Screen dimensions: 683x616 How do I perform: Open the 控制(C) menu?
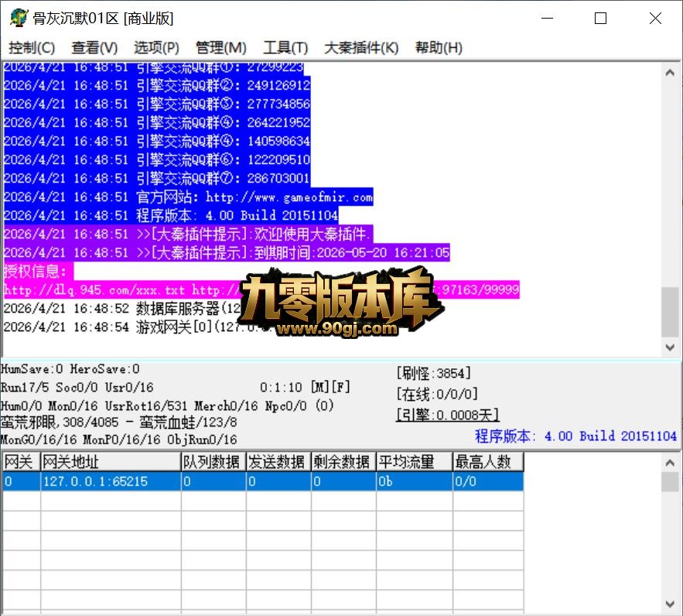point(32,47)
